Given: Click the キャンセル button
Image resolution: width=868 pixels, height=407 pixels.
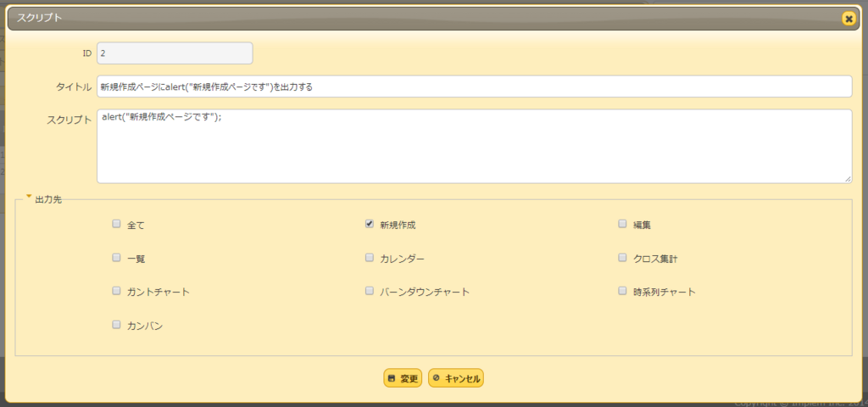Looking at the screenshot, I should point(456,378).
